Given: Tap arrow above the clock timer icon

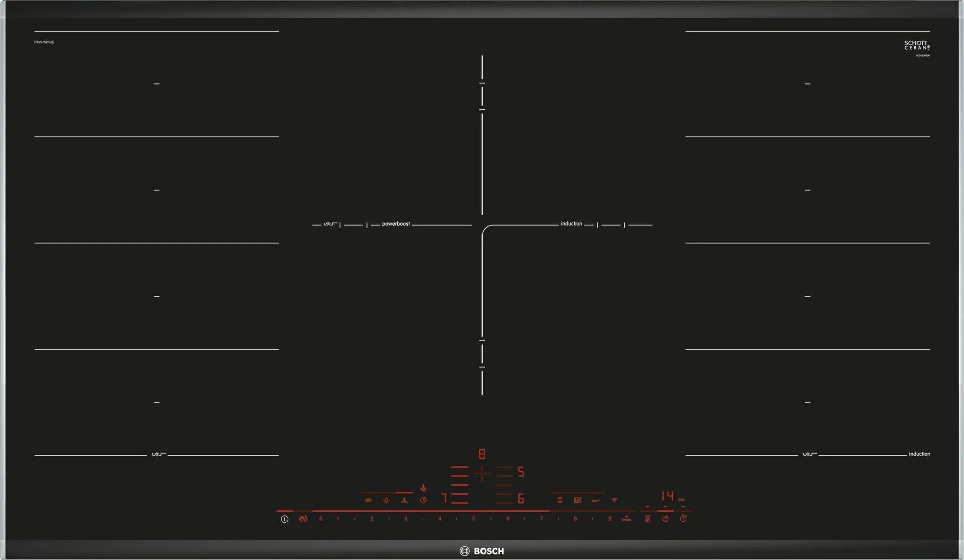Looking at the screenshot, I should pos(665,507).
